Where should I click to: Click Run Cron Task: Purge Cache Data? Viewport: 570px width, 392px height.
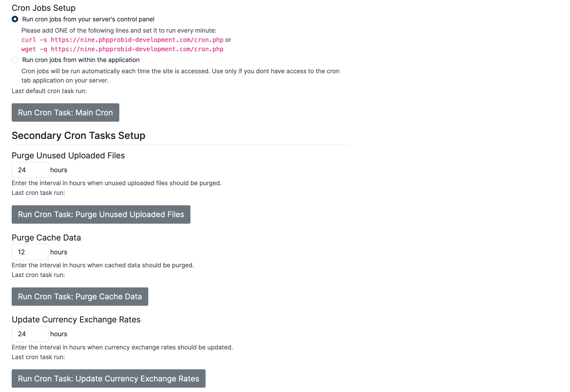[80, 296]
